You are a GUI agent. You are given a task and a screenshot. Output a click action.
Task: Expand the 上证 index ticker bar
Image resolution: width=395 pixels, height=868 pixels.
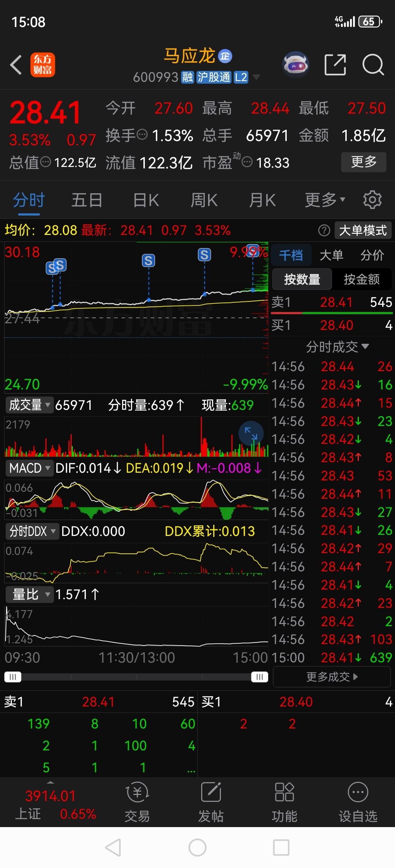point(50,802)
